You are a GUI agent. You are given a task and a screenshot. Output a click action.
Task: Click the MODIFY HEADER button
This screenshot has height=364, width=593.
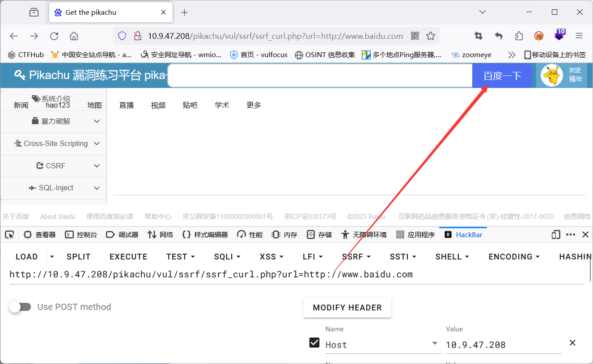(x=347, y=307)
